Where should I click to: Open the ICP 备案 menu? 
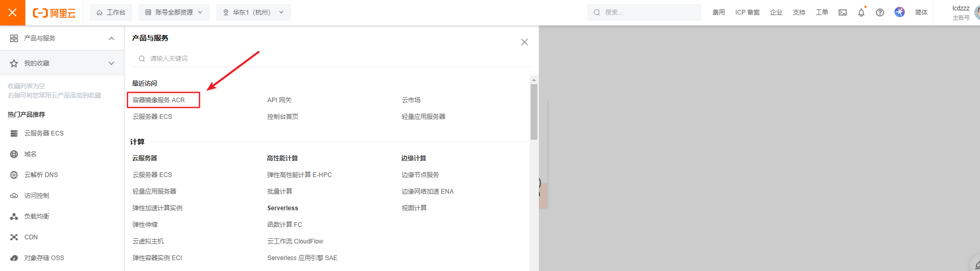[747, 12]
